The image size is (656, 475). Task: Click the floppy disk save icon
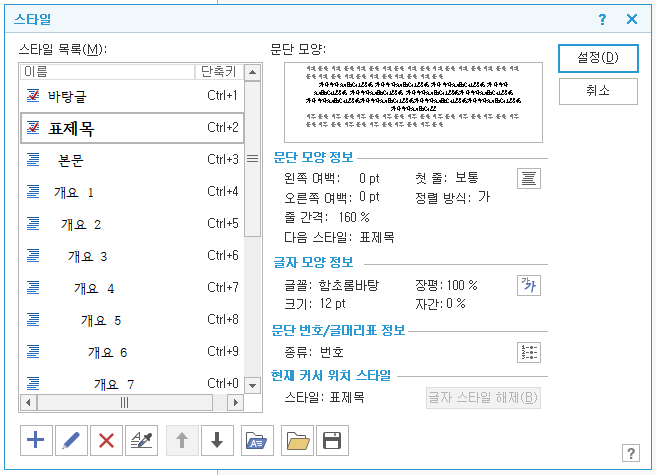333,440
